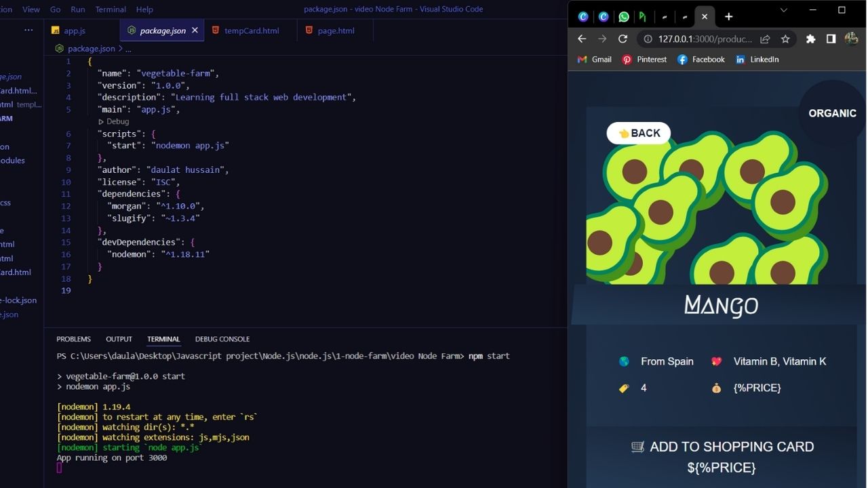
Task: Open a new browser tab
Action: point(728,16)
